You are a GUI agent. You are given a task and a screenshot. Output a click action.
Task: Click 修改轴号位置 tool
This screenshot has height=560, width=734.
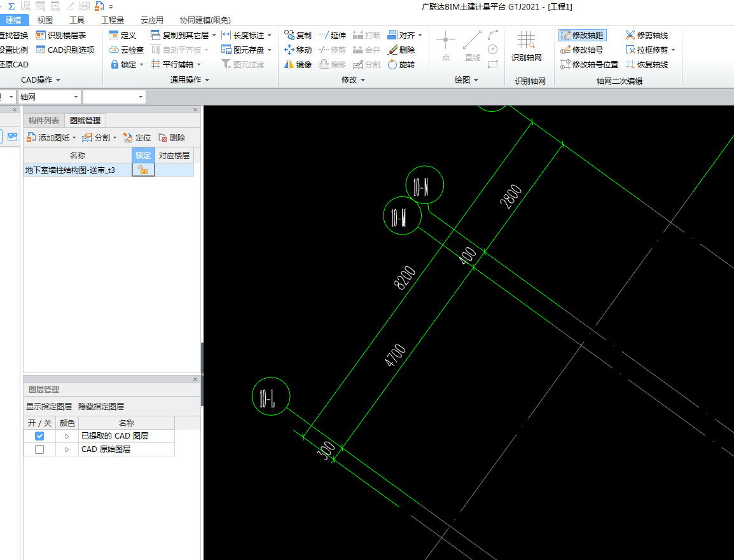click(x=590, y=65)
